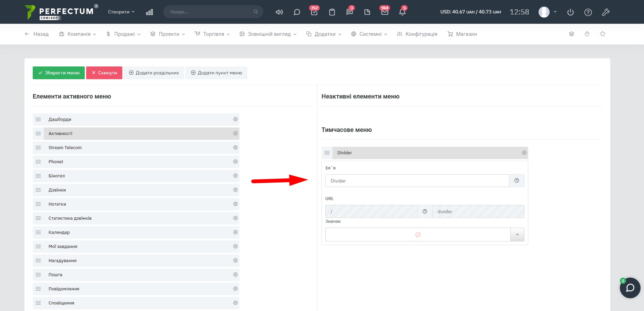Image resolution: width=644 pixels, height=311 pixels.
Task: Open gear settings for Дашборди item
Action: point(235,120)
